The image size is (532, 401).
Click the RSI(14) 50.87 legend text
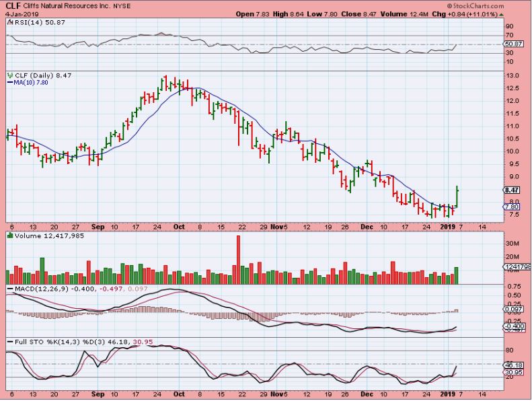click(x=40, y=22)
